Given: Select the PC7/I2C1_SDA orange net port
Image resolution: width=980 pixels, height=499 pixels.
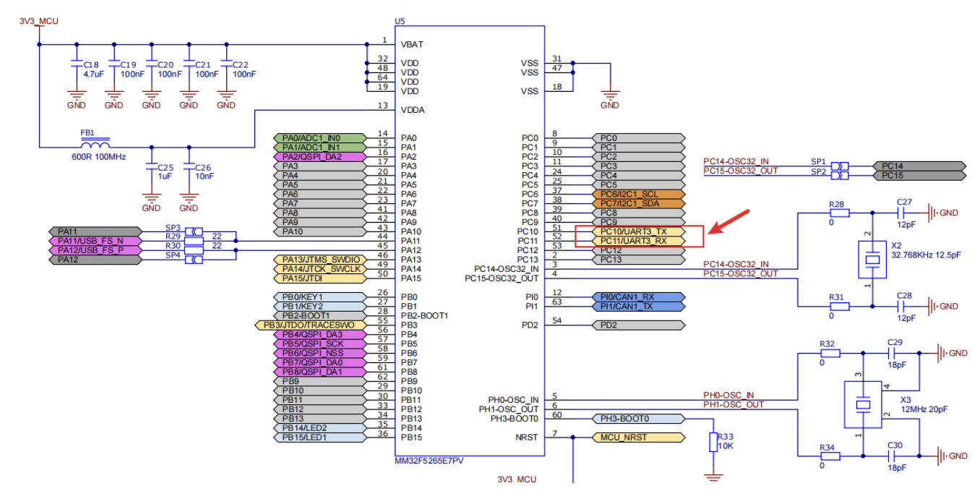Looking at the screenshot, I should click(639, 203).
